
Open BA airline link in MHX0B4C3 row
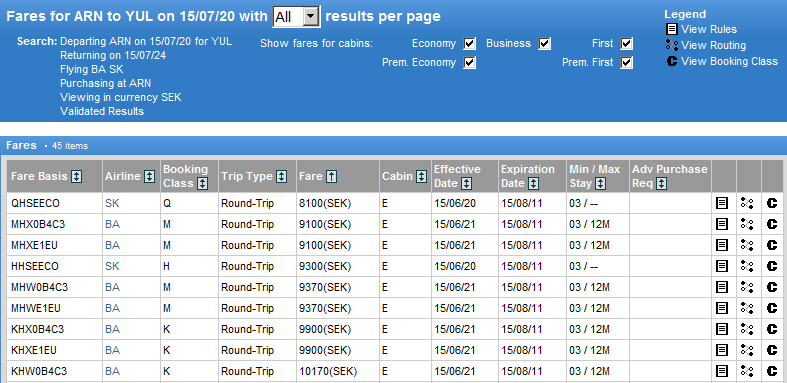tap(112, 224)
